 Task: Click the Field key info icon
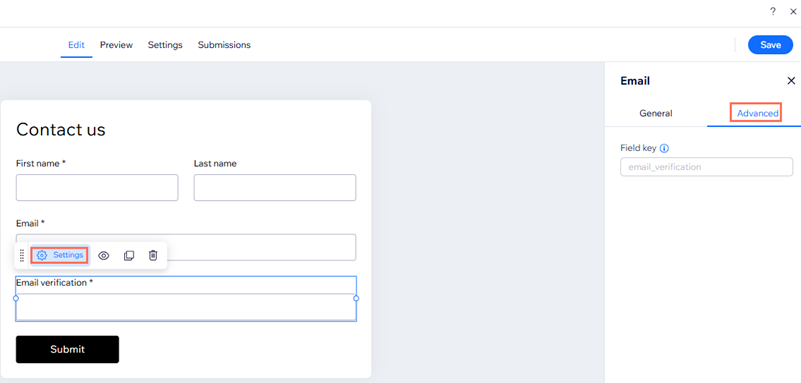tap(664, 148)
